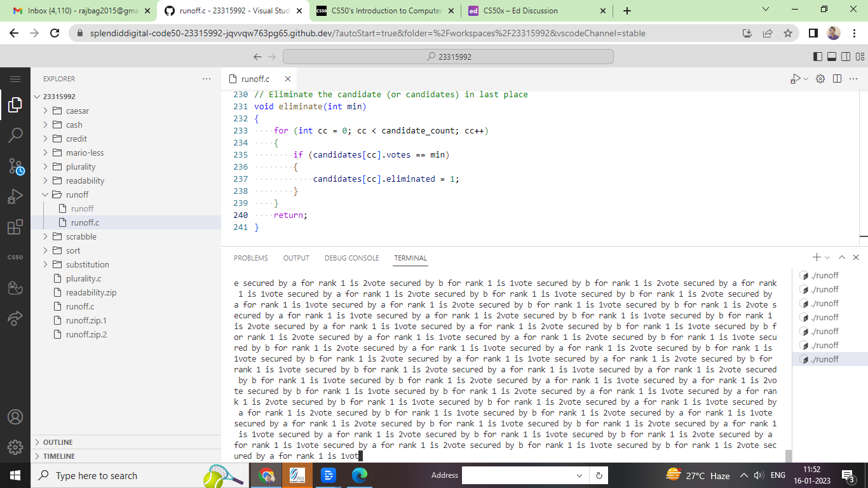
Task: Expand the TIMELINE section
Action: point(126,456)
